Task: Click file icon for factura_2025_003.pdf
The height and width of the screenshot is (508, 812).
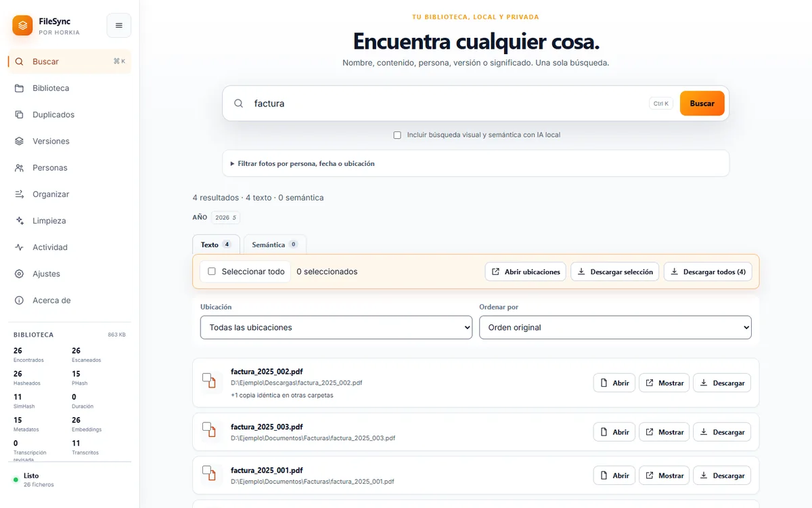Action: 211,431
